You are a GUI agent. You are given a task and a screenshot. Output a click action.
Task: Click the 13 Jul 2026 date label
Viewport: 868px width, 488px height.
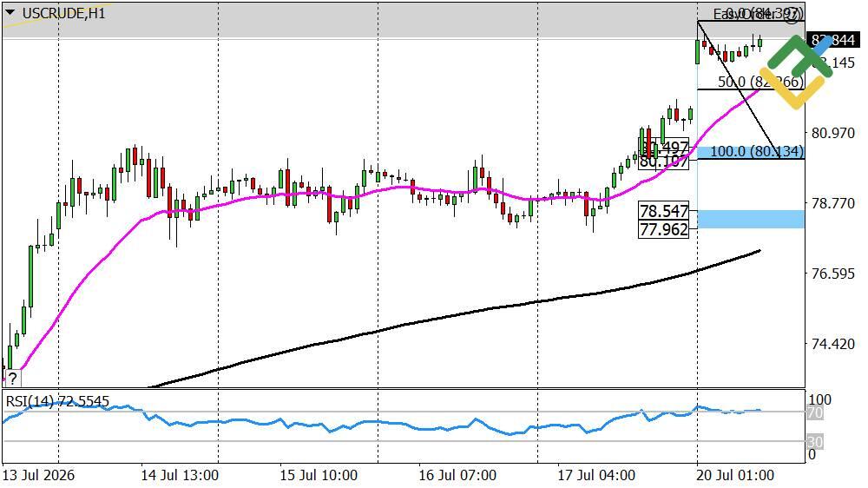(39, 475)
